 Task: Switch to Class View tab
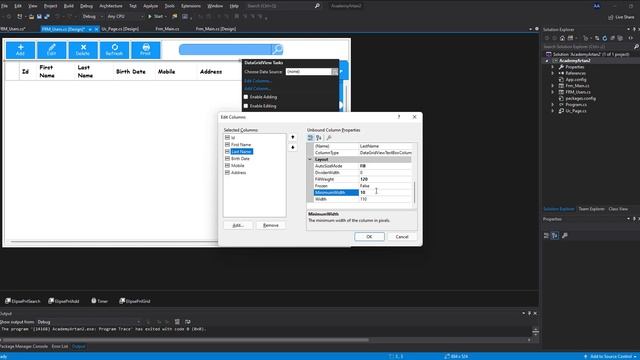click(x=618, y=209)
